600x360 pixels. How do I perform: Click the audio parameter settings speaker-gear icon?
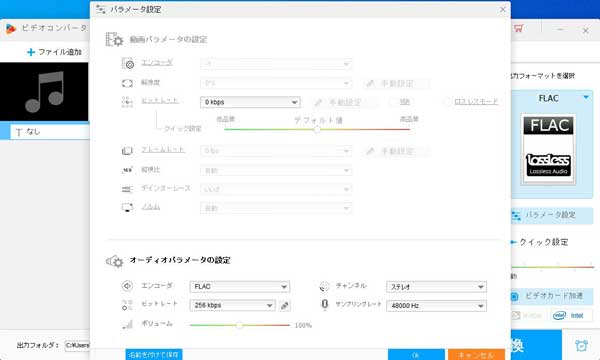[114, 261]
